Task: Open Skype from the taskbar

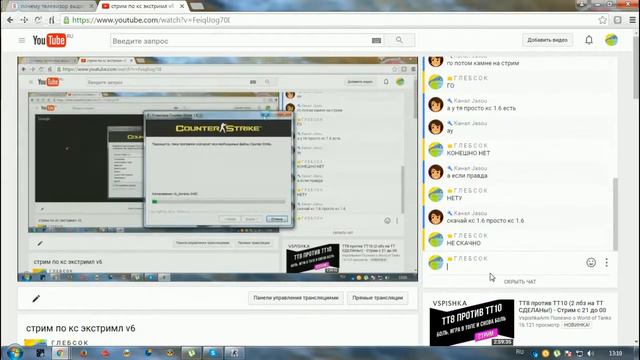Action: coord(213,353)
